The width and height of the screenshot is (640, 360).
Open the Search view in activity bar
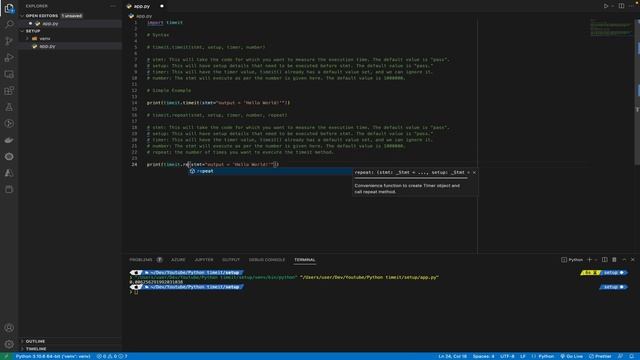[9, 24]
